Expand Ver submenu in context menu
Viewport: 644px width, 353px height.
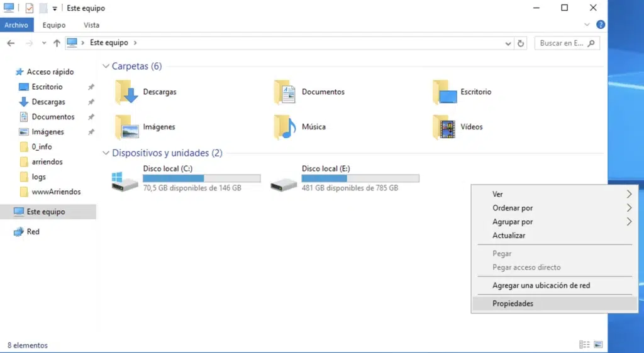click(x=629, y=194)
